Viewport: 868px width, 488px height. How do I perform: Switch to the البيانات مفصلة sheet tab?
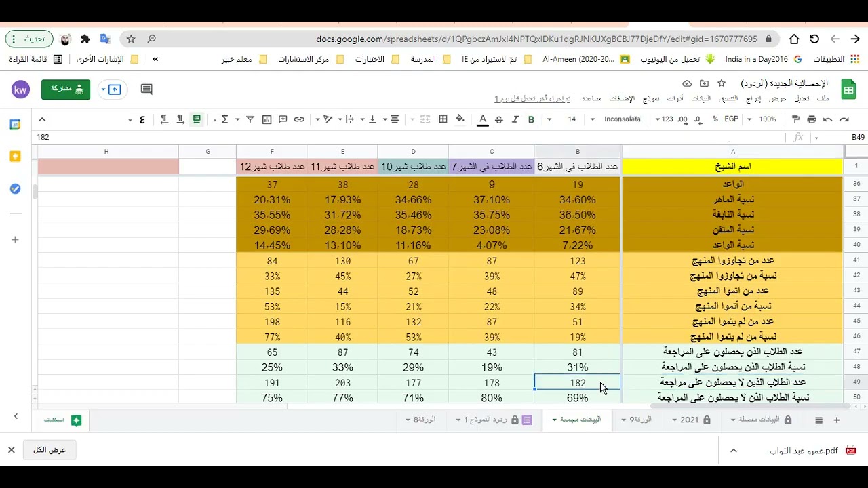click(762, 420)
